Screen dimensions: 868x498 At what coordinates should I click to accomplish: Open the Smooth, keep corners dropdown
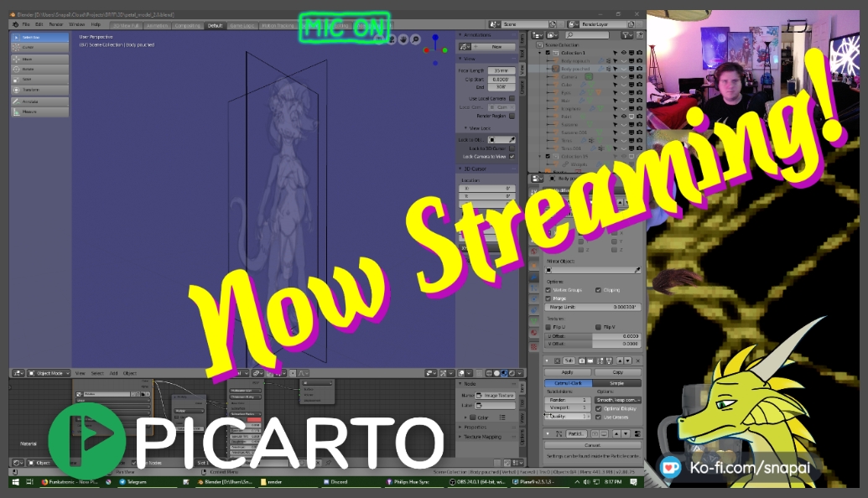point(618,400)
